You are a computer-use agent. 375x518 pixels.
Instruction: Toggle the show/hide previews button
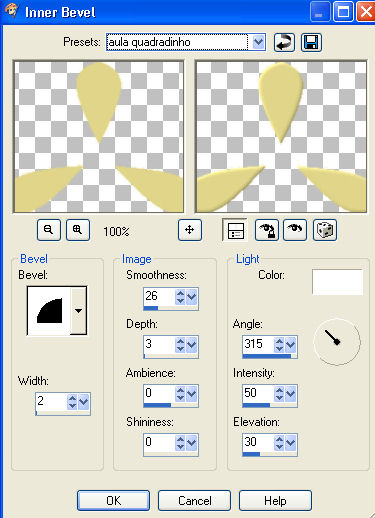pos(235,230)
